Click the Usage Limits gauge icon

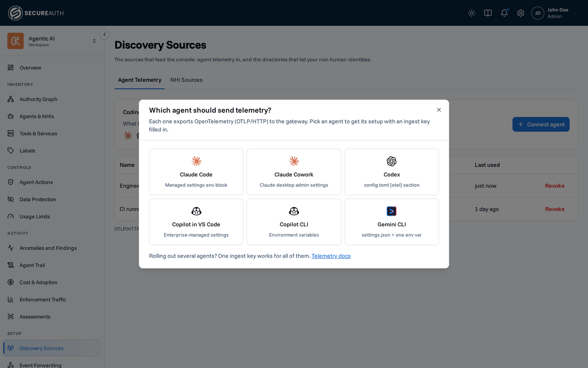(x=11, y=216)
